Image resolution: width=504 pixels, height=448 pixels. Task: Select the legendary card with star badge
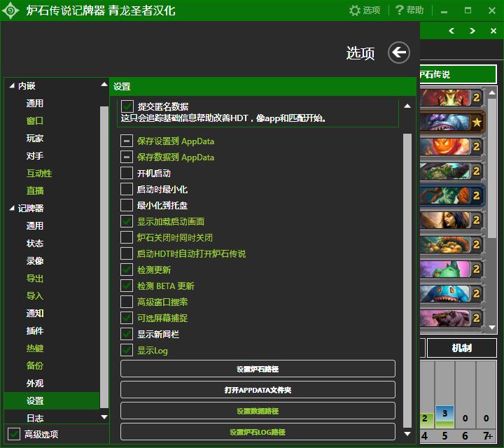[451, 122]
